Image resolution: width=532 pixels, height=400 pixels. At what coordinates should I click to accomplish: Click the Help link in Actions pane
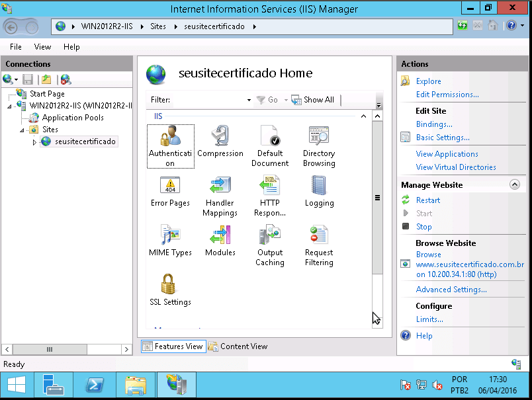[424, 336]
